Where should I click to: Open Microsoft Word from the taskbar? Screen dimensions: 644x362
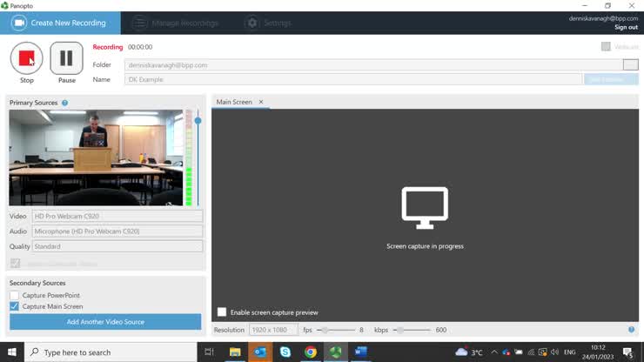(360, 352)
